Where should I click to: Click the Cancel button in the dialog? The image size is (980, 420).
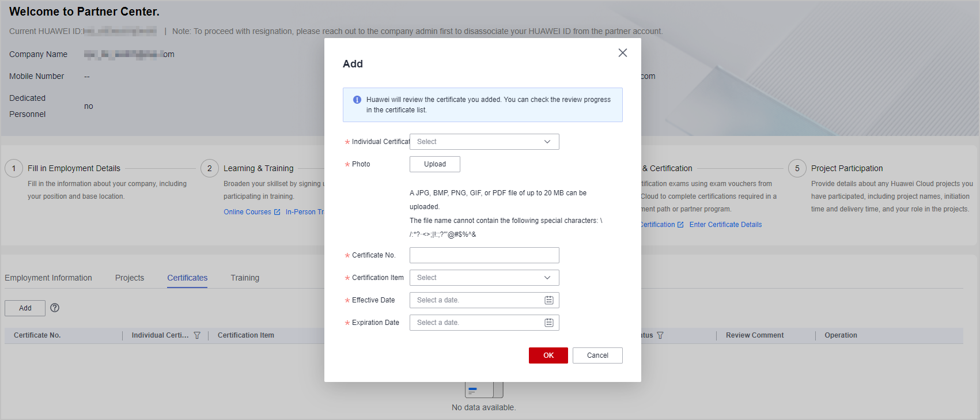(x=597, y=355)
